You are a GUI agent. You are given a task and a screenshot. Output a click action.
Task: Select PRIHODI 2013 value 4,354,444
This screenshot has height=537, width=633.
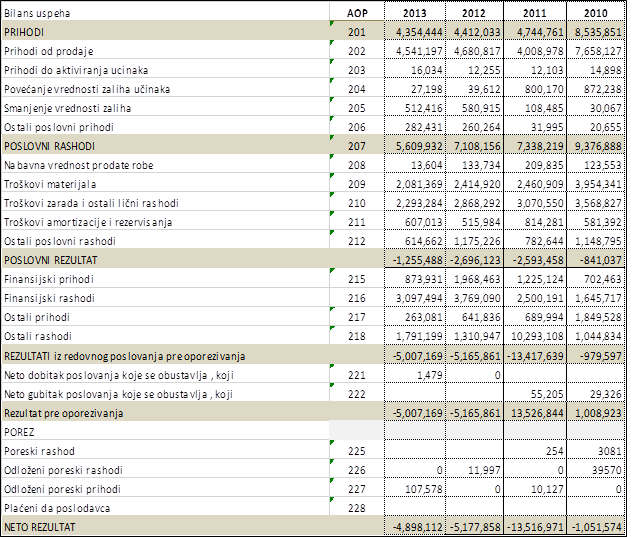[x=419, y=32]
